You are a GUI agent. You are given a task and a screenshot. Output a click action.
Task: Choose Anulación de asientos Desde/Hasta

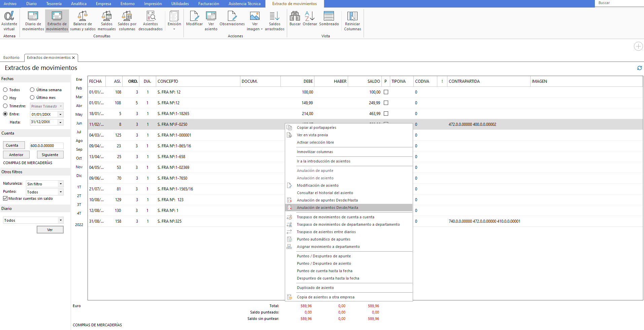click(349, 208)
